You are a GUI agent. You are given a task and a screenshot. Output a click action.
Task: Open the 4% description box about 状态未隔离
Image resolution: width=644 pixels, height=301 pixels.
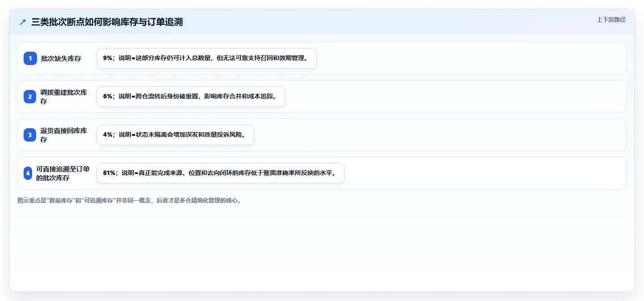tap(175, 135)
